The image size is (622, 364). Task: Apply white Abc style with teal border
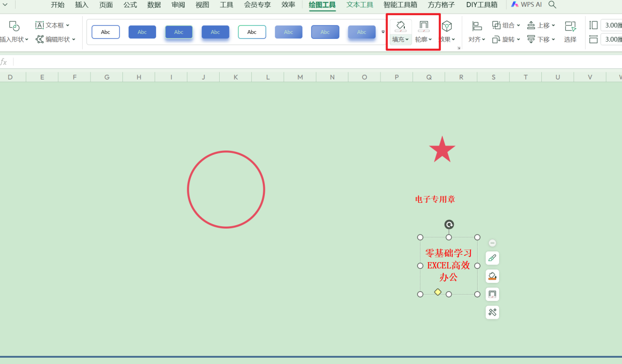pos(252,32)
